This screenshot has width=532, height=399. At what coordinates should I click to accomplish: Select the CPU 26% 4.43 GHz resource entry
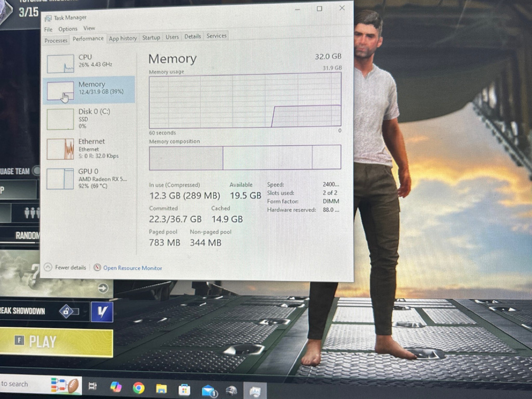89,63
